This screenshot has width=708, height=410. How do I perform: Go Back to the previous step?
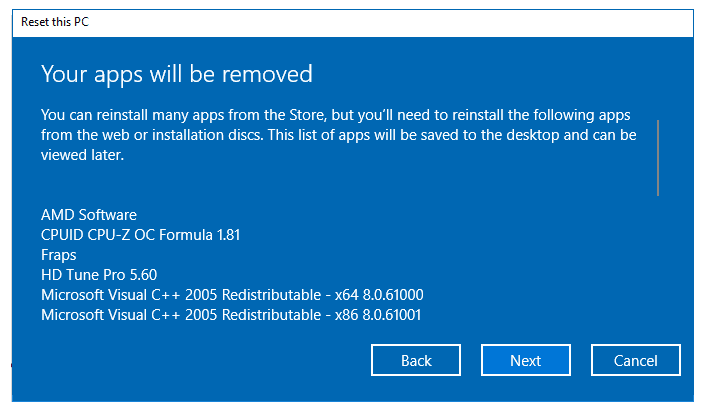tap(416, 360)
